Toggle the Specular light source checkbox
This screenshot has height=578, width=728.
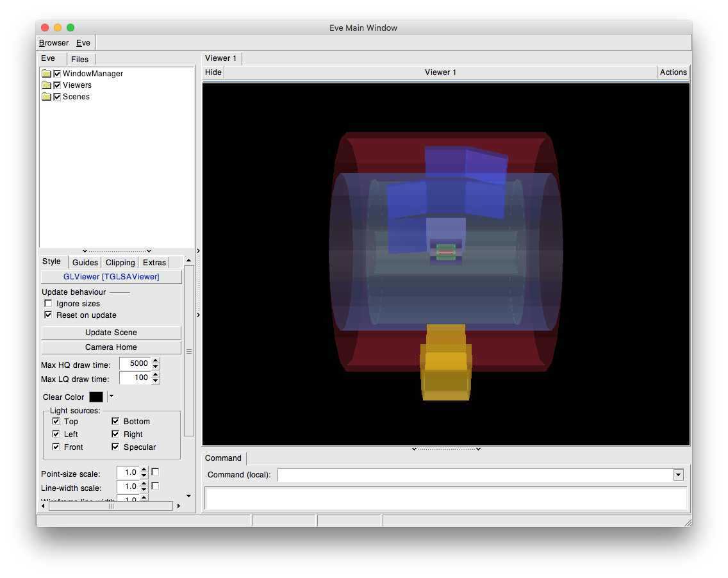[115, 447]
